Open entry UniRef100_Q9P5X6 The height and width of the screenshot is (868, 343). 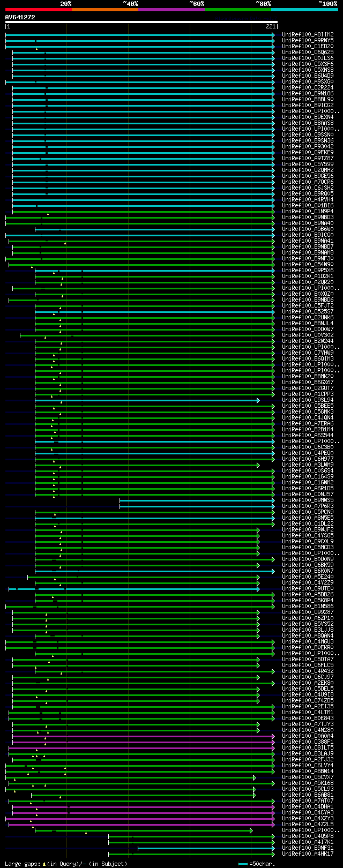[x=308, y=270]
